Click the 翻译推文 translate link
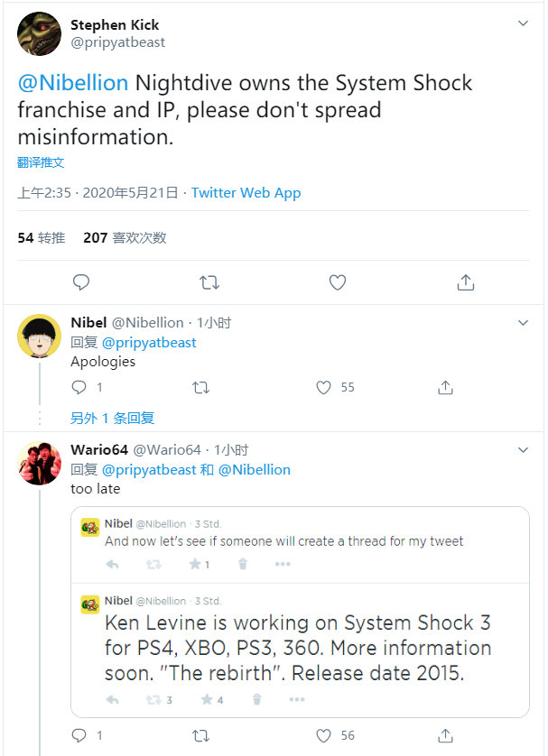The width and height of the screenshot is (548, 756). (x=41, y=162)
